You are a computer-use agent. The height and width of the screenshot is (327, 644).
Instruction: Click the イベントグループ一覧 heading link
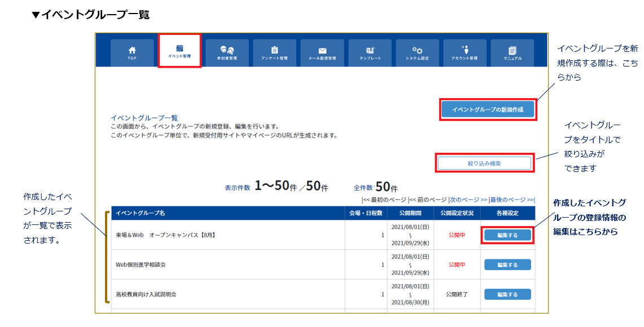(x=144, y=118)
